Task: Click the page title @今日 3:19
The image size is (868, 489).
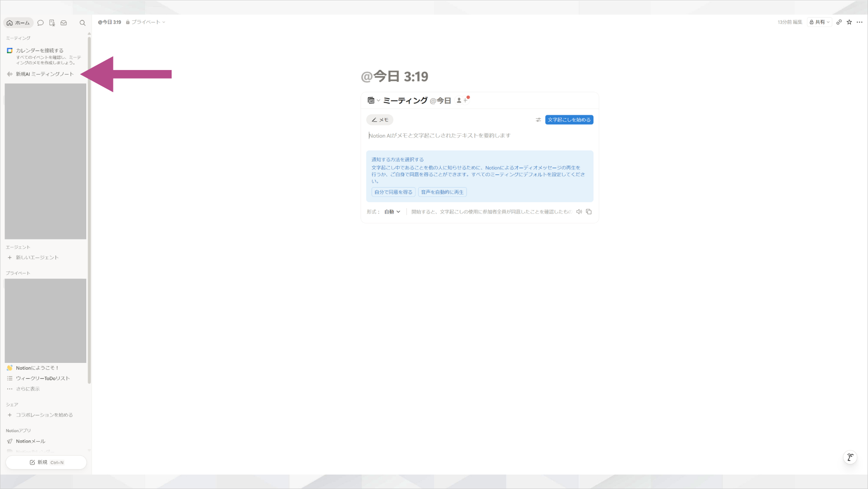Action: 394,76
